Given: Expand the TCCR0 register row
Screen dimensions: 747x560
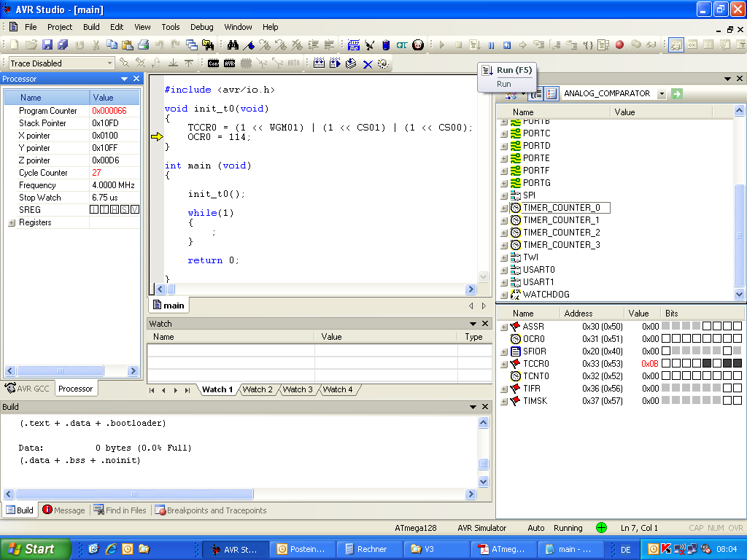Looking at the screenshot, I should click(504, 364).
